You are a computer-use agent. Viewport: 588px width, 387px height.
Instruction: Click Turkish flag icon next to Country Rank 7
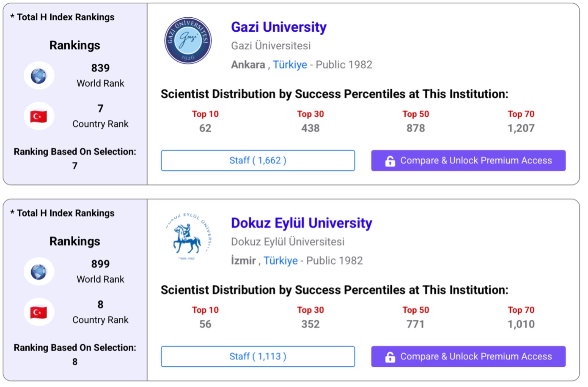tap(39, 116)
